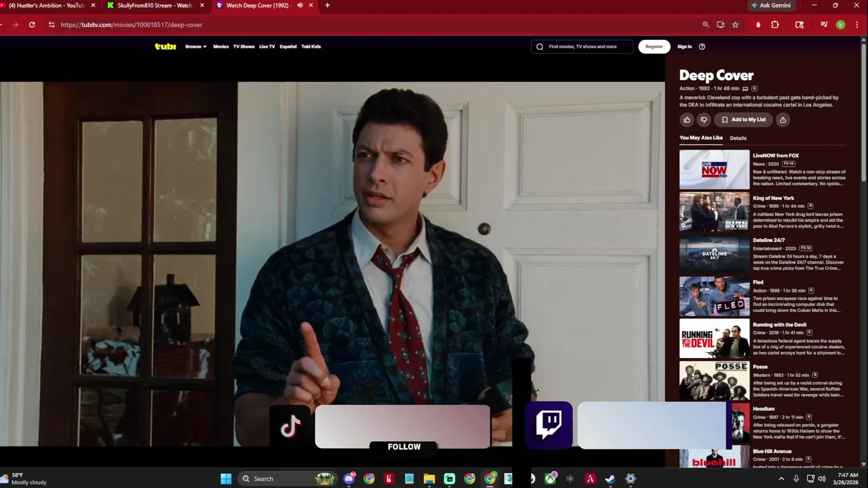The image size is (868, 488).
Task: Open new Chrome tab
Action: coord(328,5)
